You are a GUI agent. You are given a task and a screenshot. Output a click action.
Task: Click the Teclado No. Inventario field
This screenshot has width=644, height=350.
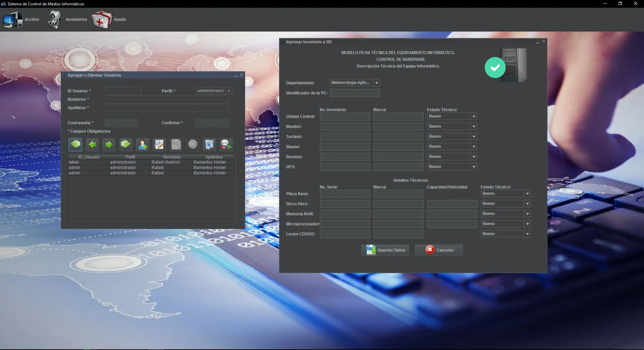(345, 137)
